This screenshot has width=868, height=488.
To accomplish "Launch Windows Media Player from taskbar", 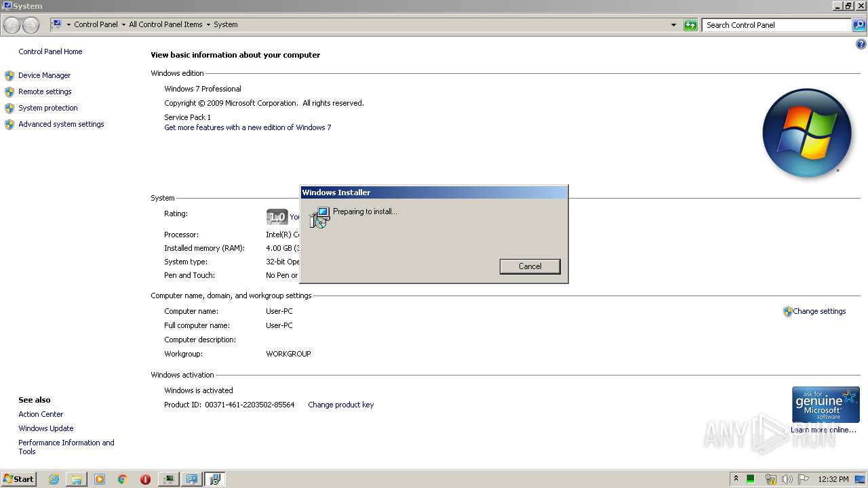I will pos(100,479).
